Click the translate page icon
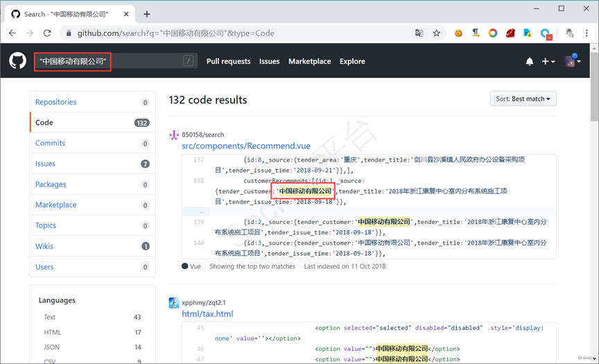Image resolution: width=599 pixels, height=364 pixels. coord(419,33)
